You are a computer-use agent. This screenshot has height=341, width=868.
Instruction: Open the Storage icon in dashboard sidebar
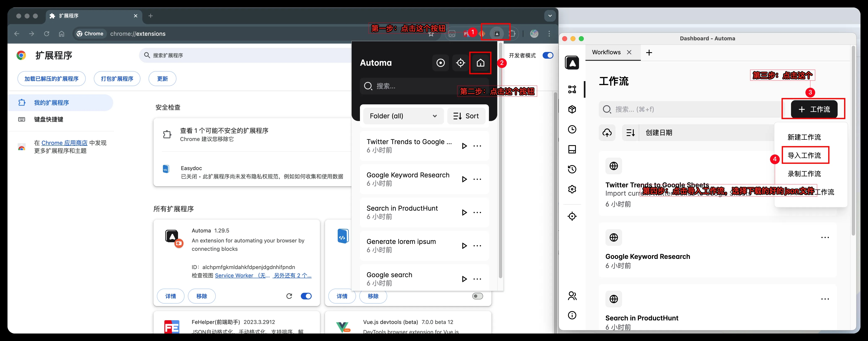coord(572,149)
